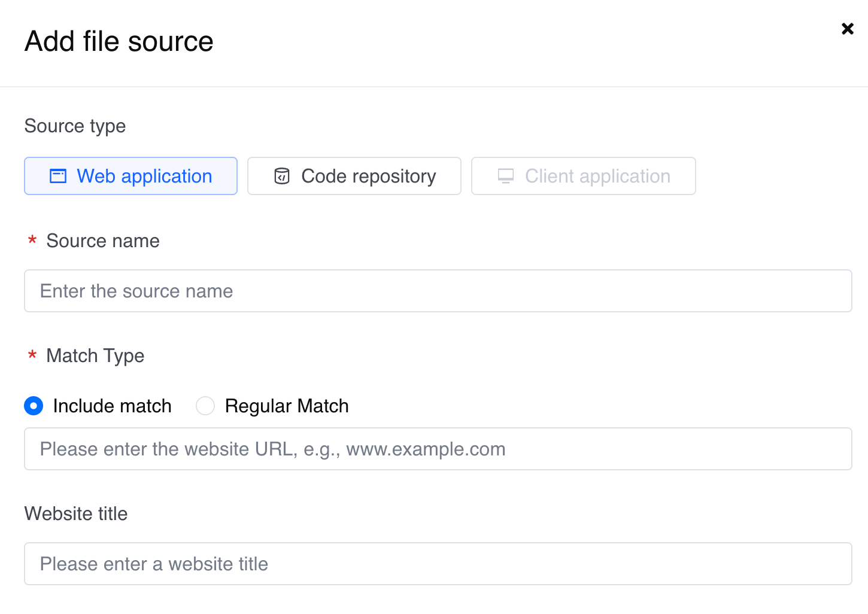Click into the website URL input field
Viewport: 868px width, 614px height.
438,449
